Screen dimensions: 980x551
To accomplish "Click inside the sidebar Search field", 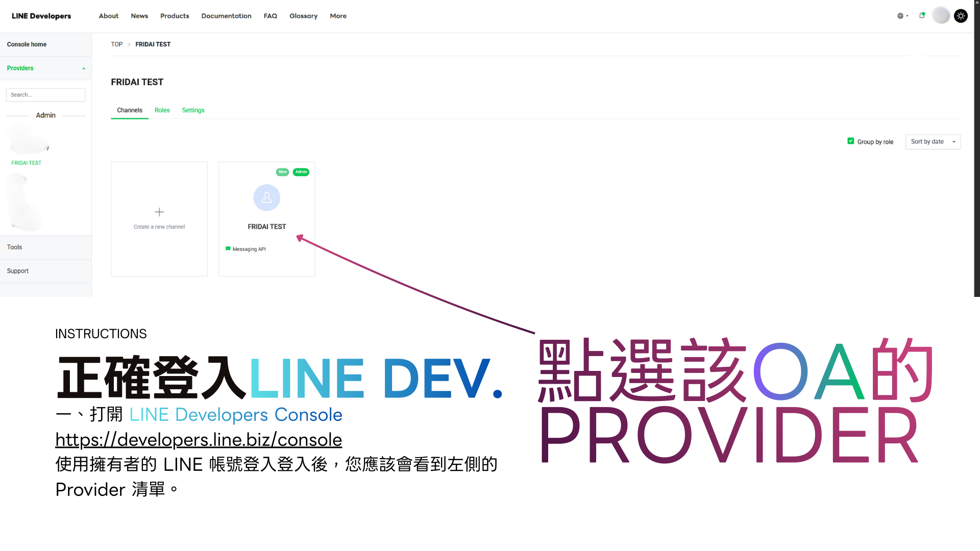I will [45, 94].
